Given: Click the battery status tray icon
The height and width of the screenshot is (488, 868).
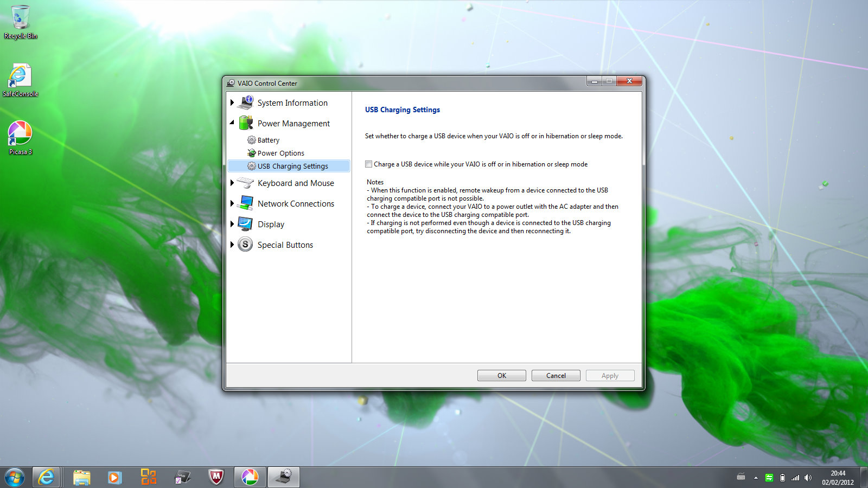Looking at the screenshot, I should 782,478.
